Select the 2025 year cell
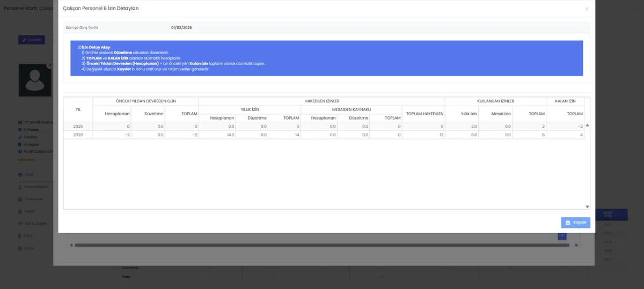 78,127
